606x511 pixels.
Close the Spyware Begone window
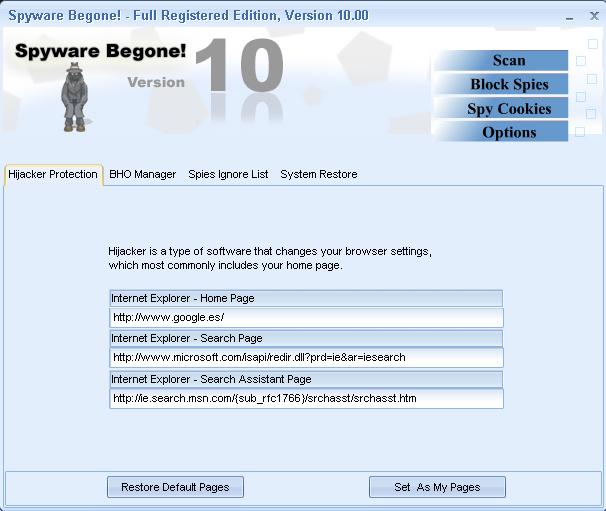594,16
